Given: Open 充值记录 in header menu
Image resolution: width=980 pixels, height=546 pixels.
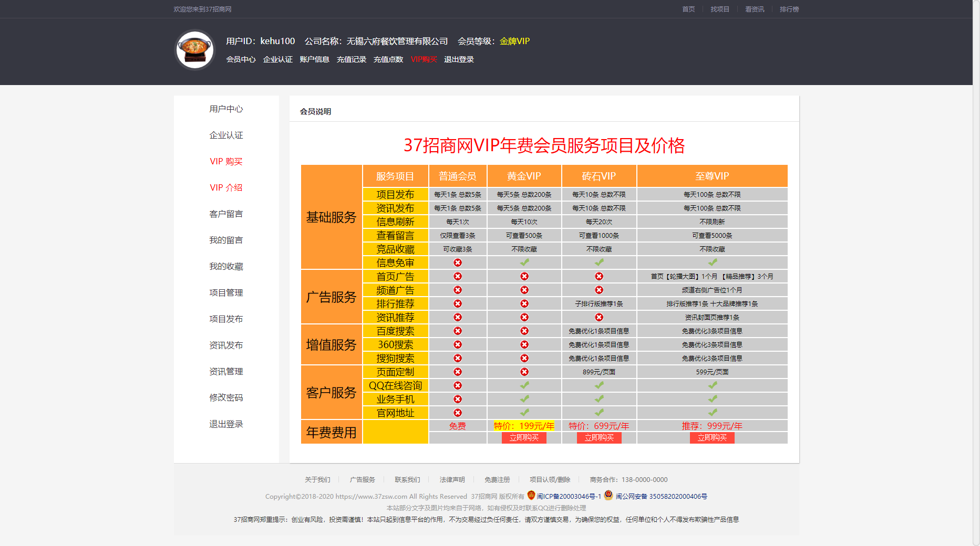Looking at the screenshot, I should pyautogui.click(x=352, y=59).
